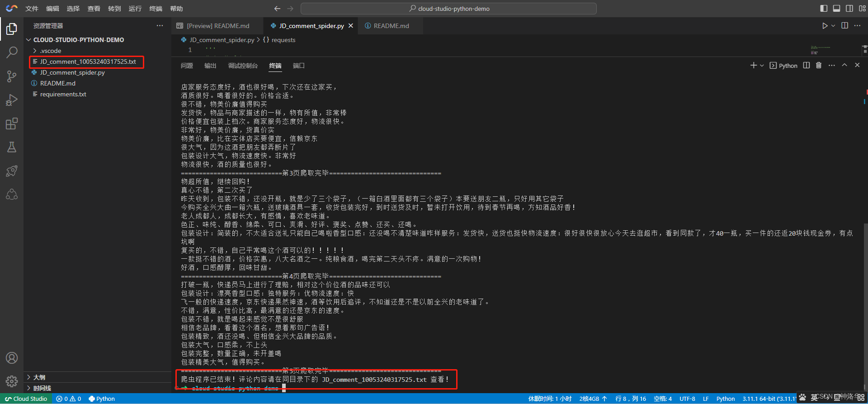
Task: Open the 文件 menu
Action: (32, 9)
